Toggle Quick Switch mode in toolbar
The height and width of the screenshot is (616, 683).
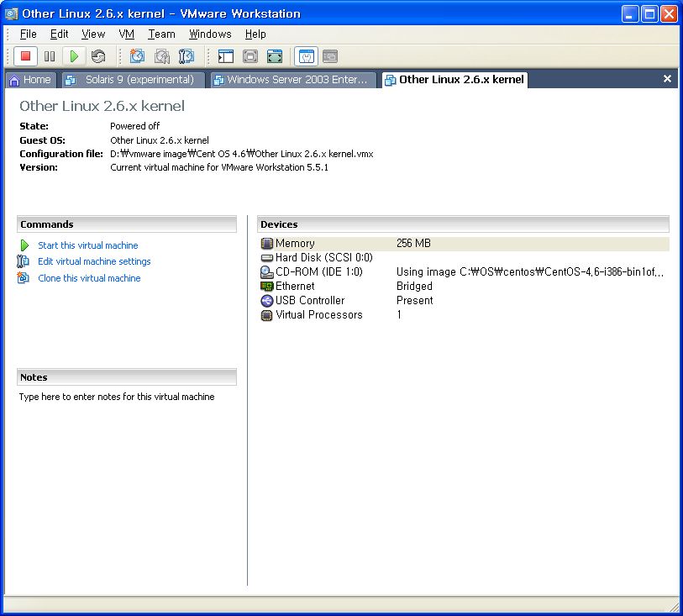coord(274,56)
